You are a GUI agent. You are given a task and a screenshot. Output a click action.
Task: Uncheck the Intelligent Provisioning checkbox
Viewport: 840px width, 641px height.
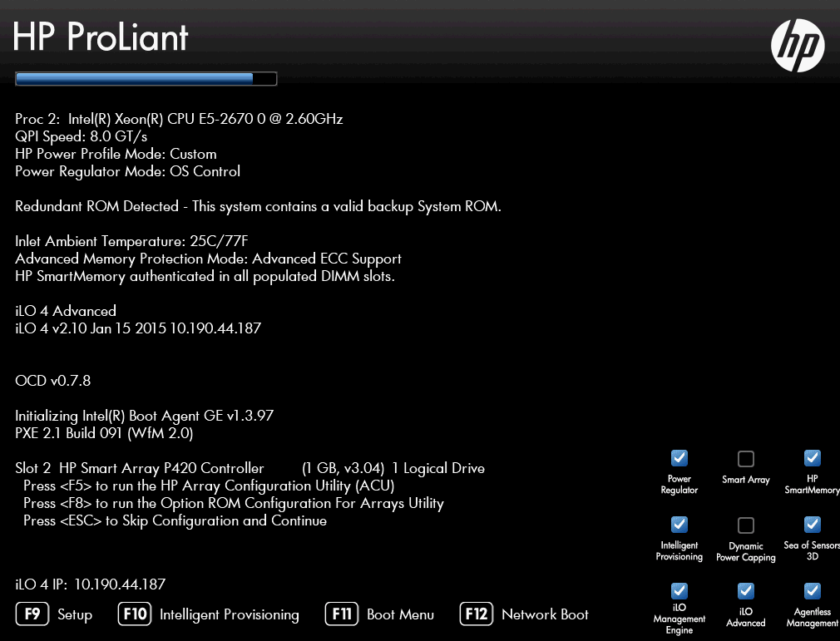pos(679,525)
